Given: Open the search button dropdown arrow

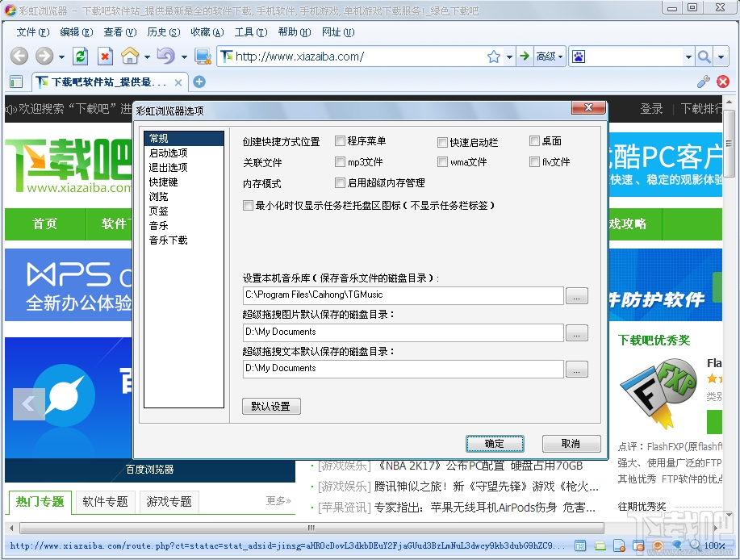Looking at the screenshot, I should point(721,57).
